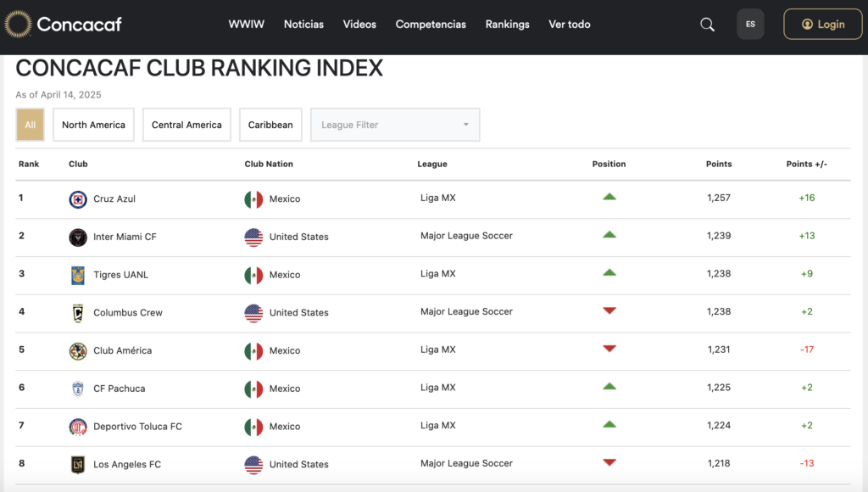Viewport: 868px width, 492px height.
Task: Click the Inter Miami CF crest
Action: coord(78,238)
